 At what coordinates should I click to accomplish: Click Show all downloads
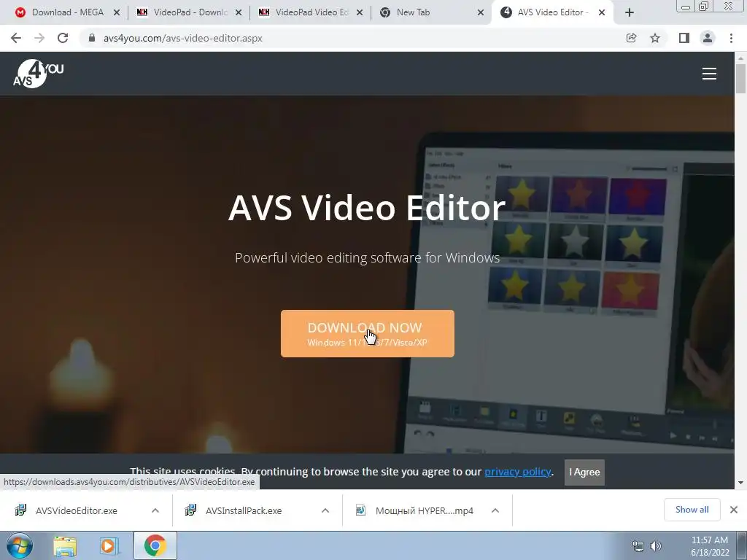pyautogui.click(x=692, y=510)
